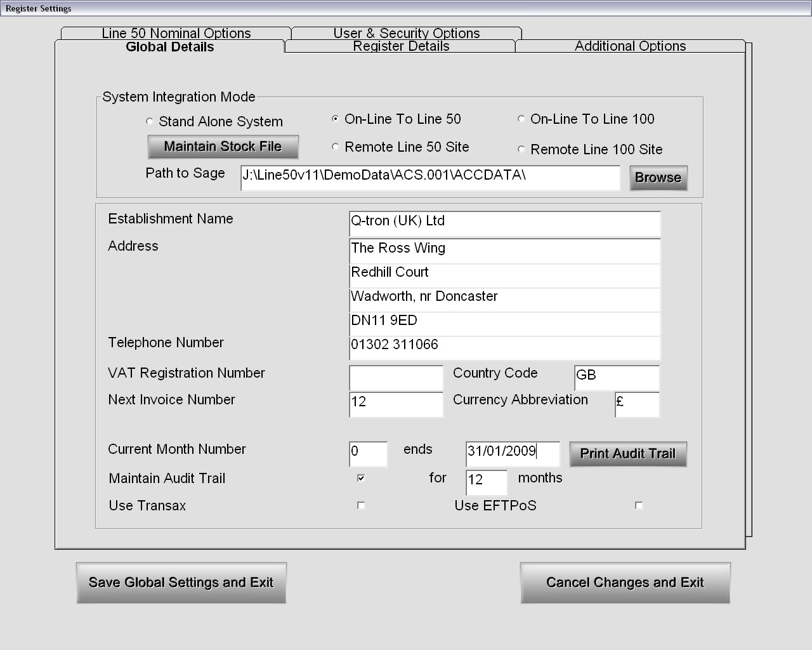
Task: Switch to Global Details tab
Action: [x=170, y=47]
